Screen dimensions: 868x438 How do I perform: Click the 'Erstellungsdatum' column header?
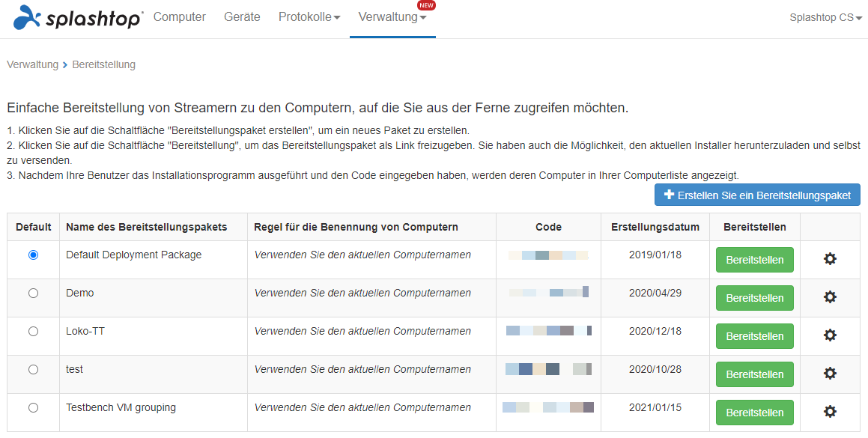(655, 227)
